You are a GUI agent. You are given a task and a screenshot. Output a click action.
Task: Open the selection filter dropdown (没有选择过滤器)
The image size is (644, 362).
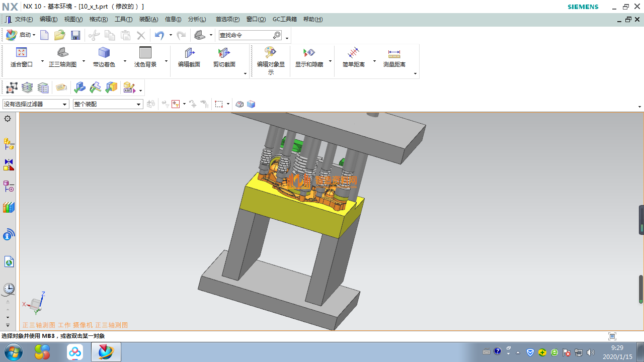coord(36,104)
